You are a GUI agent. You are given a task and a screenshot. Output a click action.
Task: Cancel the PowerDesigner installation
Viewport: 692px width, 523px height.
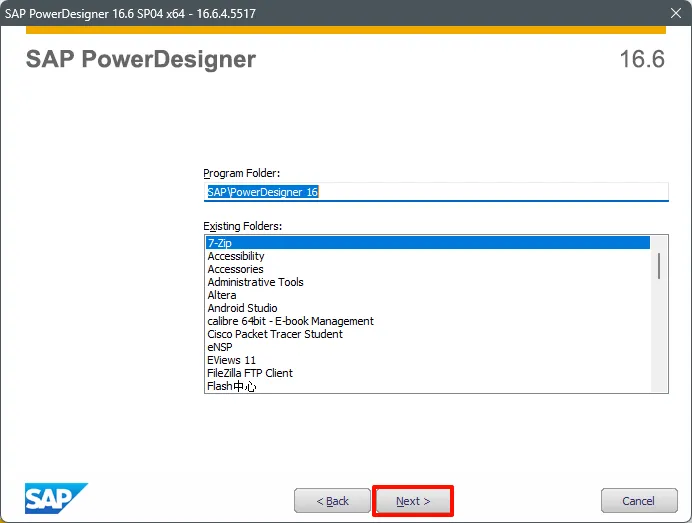coord(639,501)
